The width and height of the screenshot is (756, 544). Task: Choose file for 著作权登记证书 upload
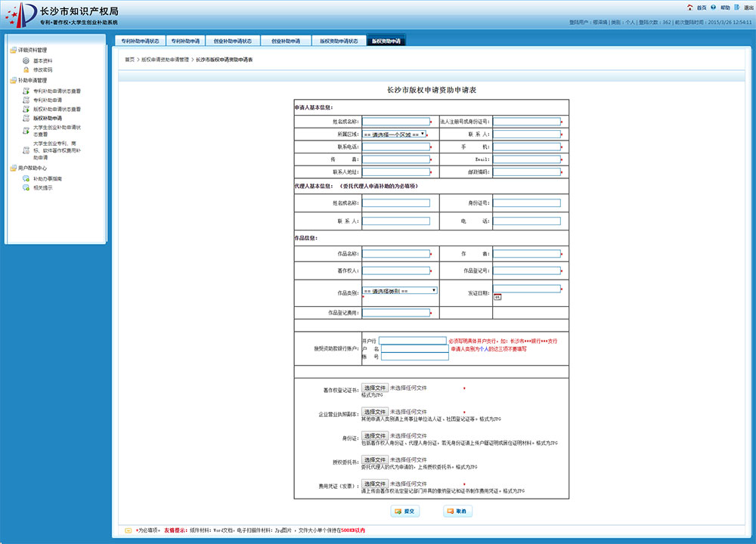tap(375, 388)
